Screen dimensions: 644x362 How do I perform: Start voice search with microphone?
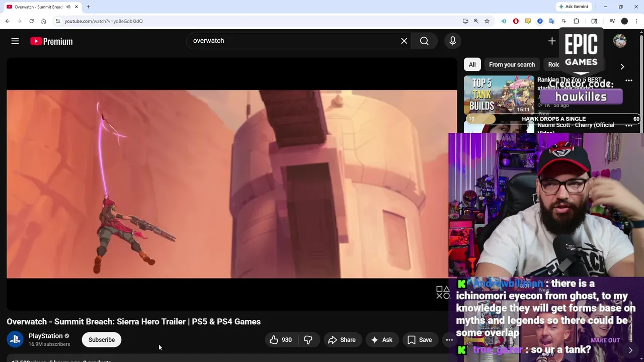(x=453, y=41)
